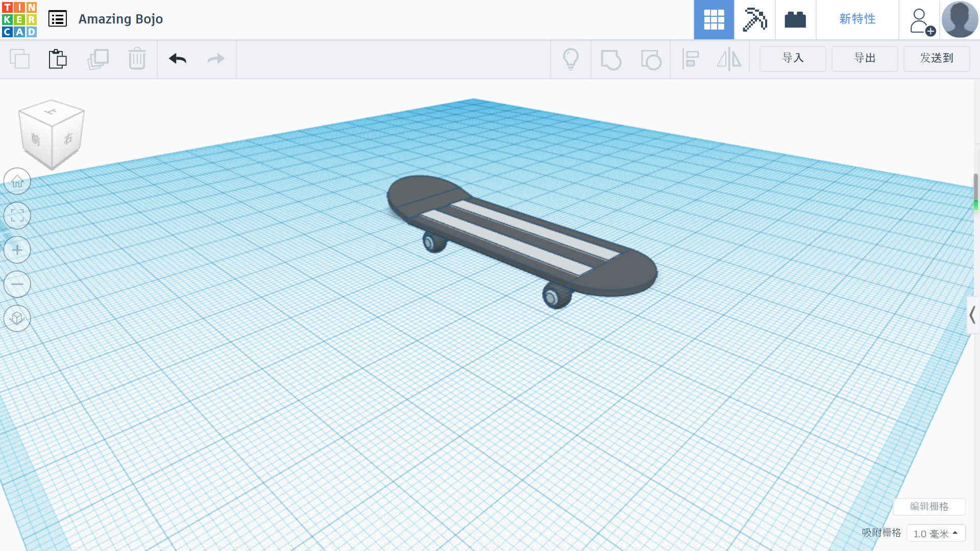Image resolution: width=980 pixels, height=551 pixels.
Task: Click the Ungroup shapes icon
Action: 651,59
